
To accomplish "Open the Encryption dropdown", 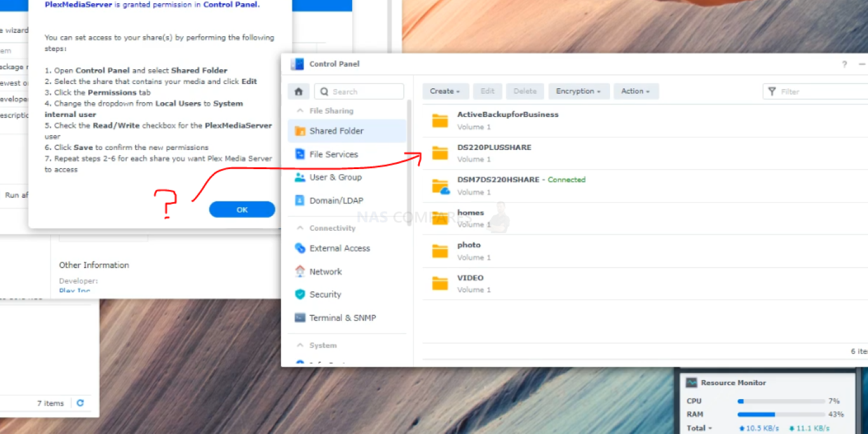I will click(579, 92).
